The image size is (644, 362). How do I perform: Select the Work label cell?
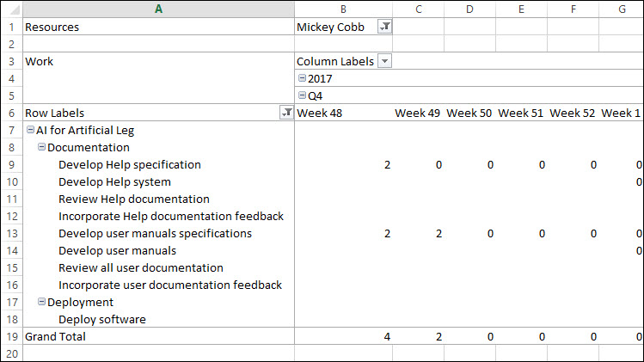(x=40, y=61)
